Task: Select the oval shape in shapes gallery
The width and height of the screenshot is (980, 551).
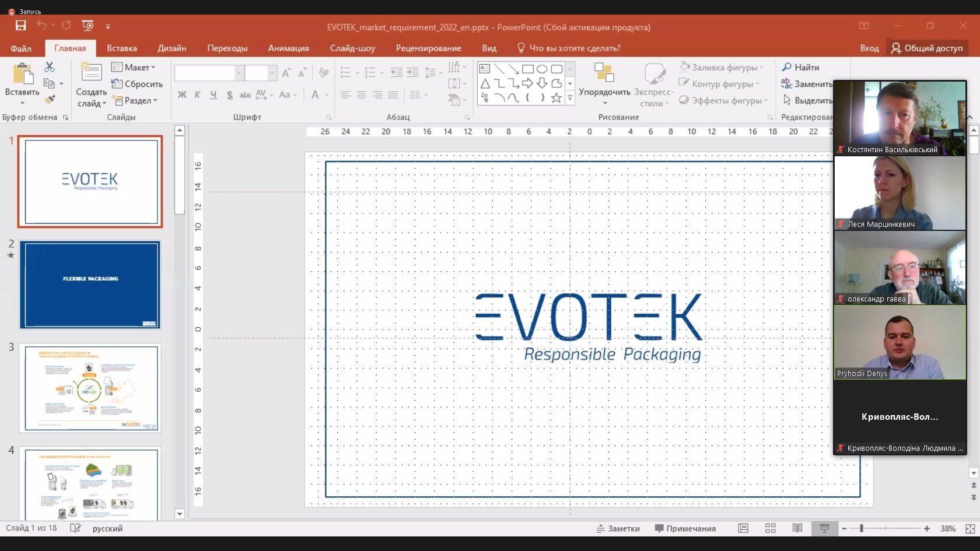Action: click(542, 69)
